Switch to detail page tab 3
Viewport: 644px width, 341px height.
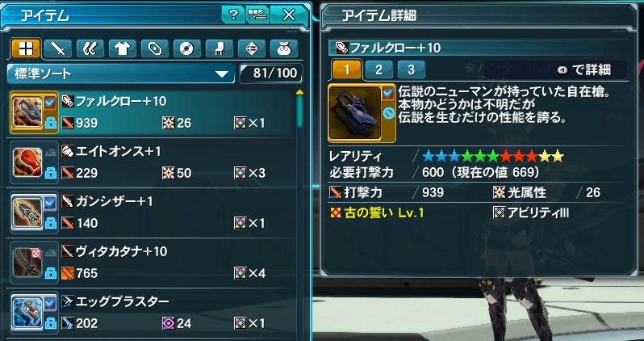(x=411, y=70)
